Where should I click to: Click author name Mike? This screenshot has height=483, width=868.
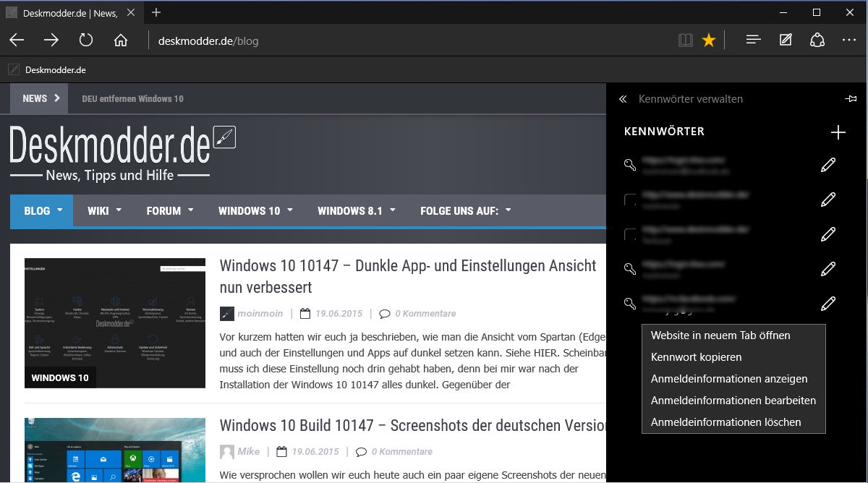249,451
